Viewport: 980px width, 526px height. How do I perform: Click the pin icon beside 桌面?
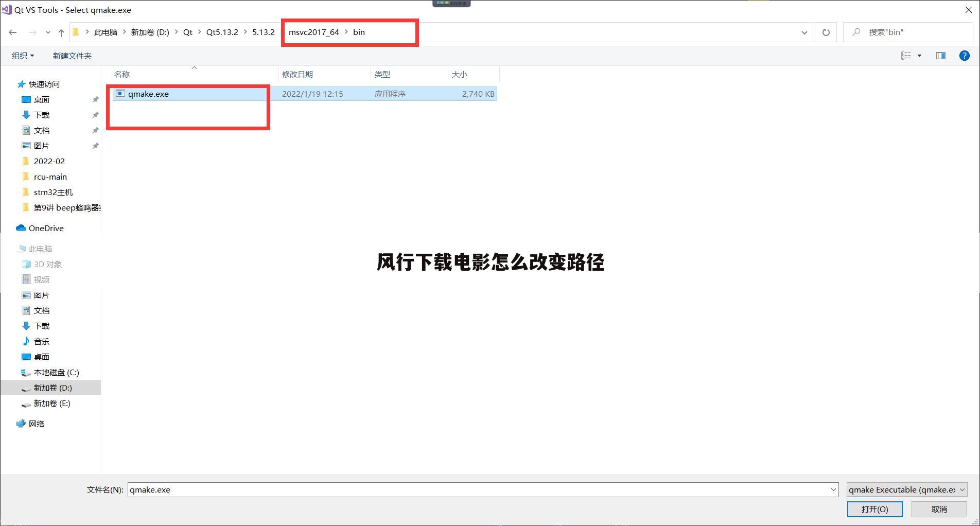pos(95,99)
